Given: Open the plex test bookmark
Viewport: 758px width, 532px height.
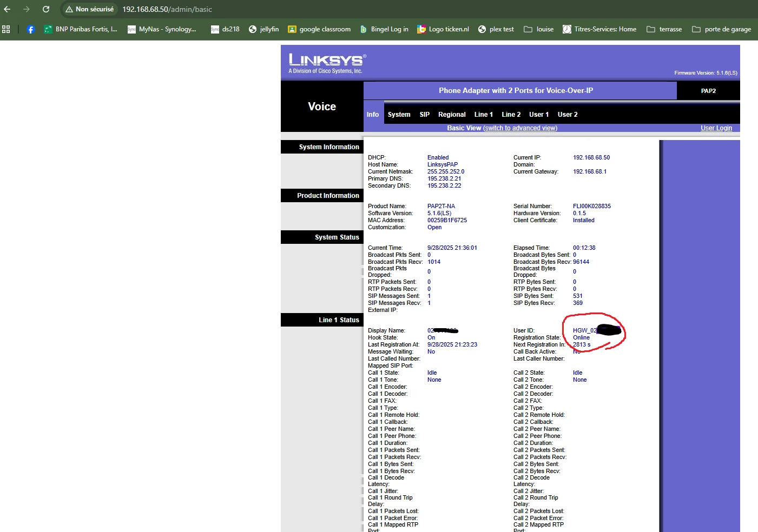Looking at the screenshot, I should tap(496, 29).
